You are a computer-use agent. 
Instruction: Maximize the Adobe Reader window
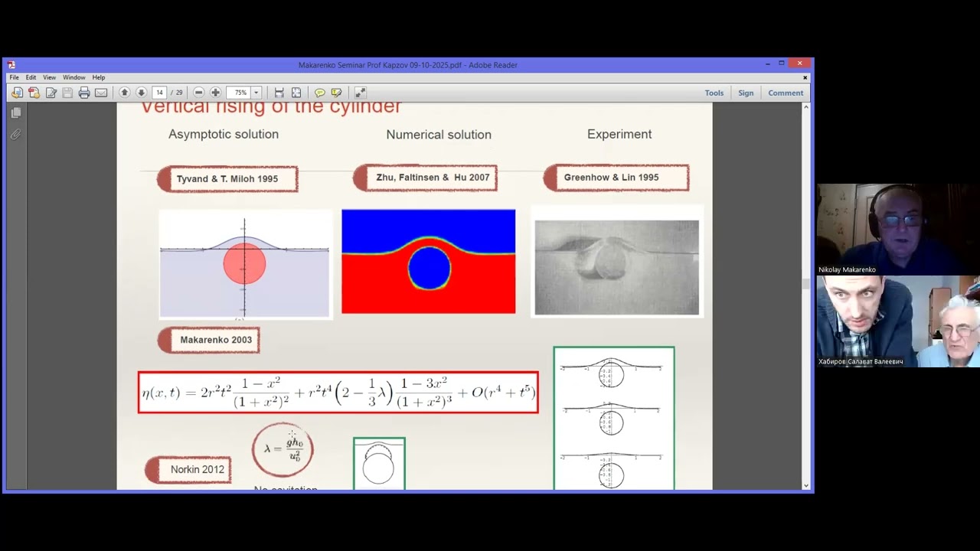781,64
